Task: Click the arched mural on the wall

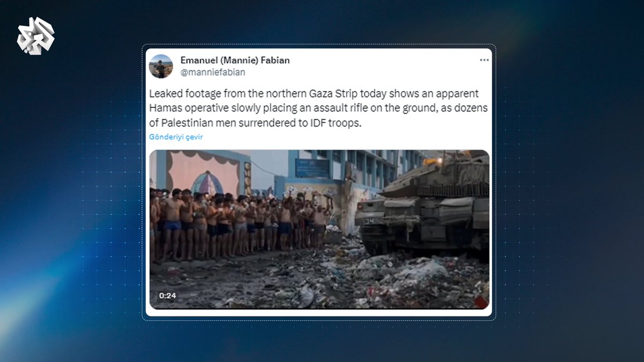Action: 207,182
